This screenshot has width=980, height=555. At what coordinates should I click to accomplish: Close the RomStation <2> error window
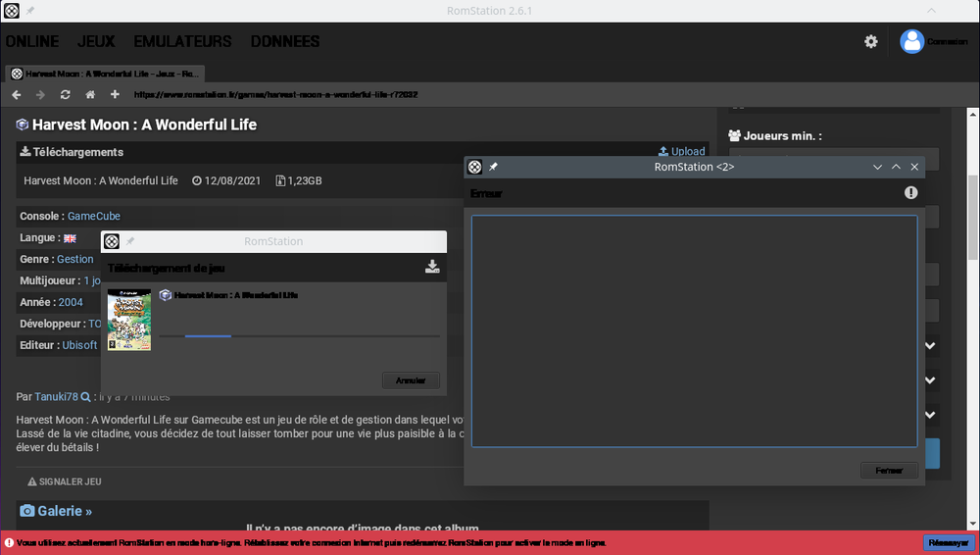click(x=914, y=167)
